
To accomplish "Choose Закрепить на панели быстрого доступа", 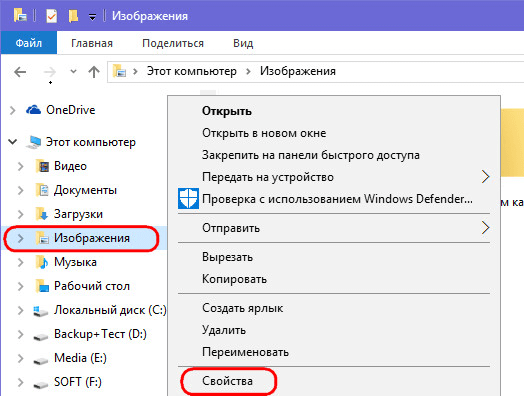I will point(334,155).
